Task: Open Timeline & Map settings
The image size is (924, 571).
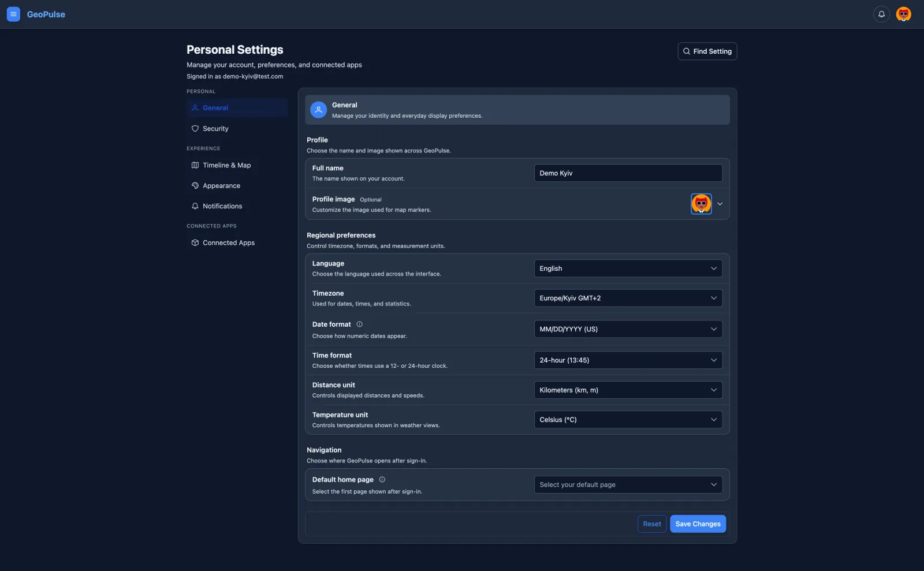Action: (x=237, y=165)
